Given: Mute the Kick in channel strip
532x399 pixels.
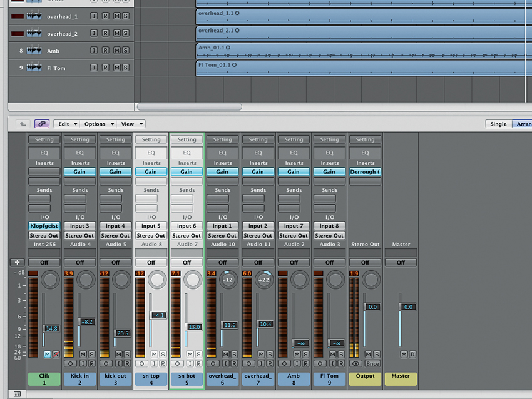Looking at the screenshot, I should click(x=83, y=354).
